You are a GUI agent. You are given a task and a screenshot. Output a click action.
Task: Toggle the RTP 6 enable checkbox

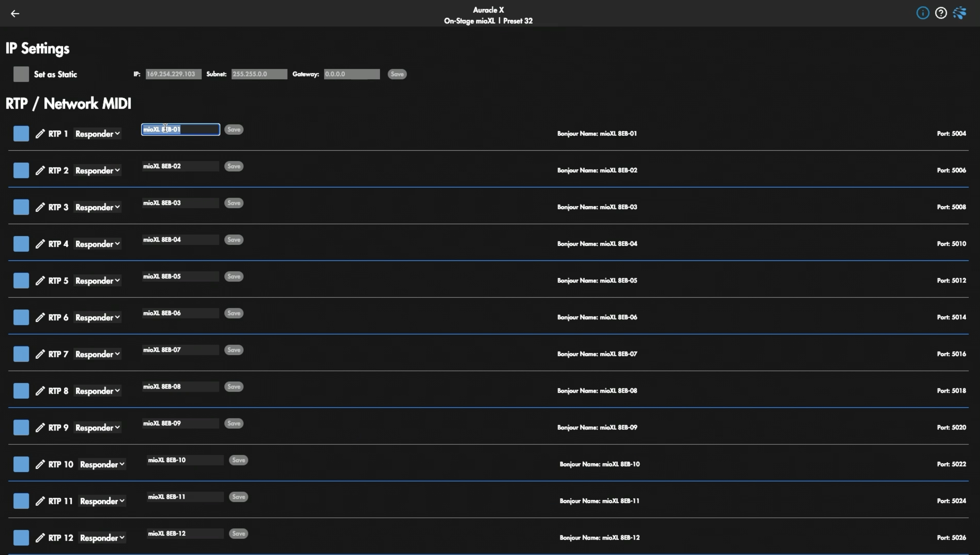tap(21, 317)
